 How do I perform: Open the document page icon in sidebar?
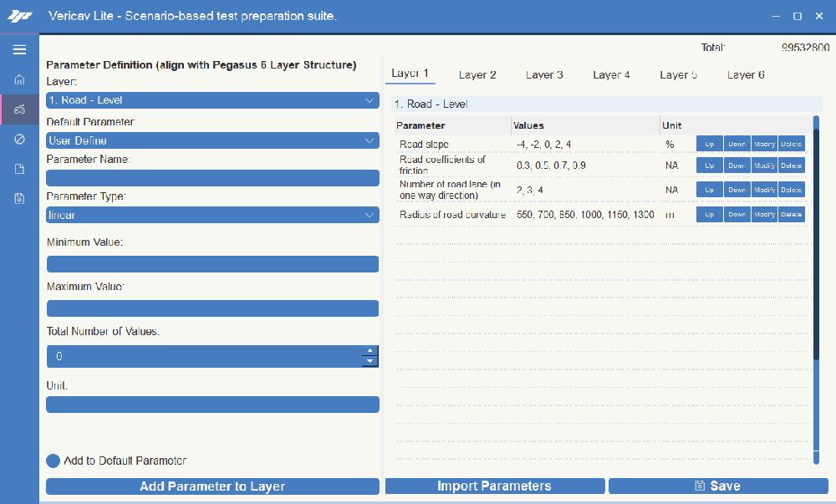(x=19, y=169)
